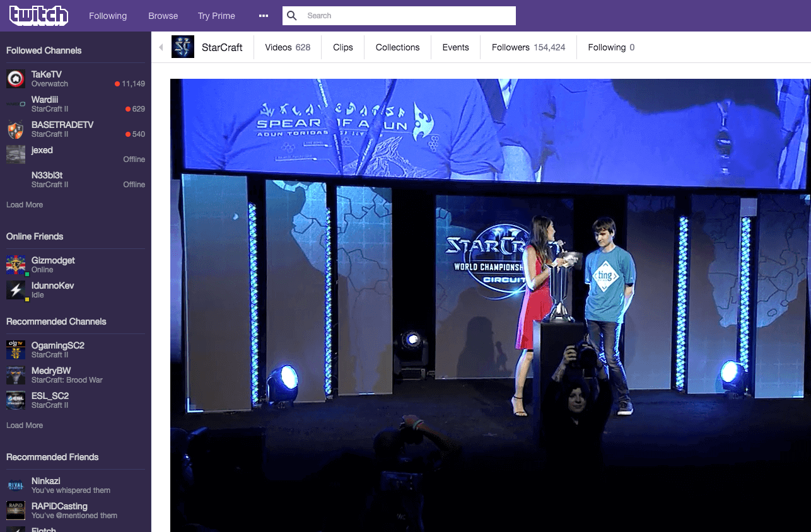Click the ESL_SC2 channel avatar

click(16, 400)
